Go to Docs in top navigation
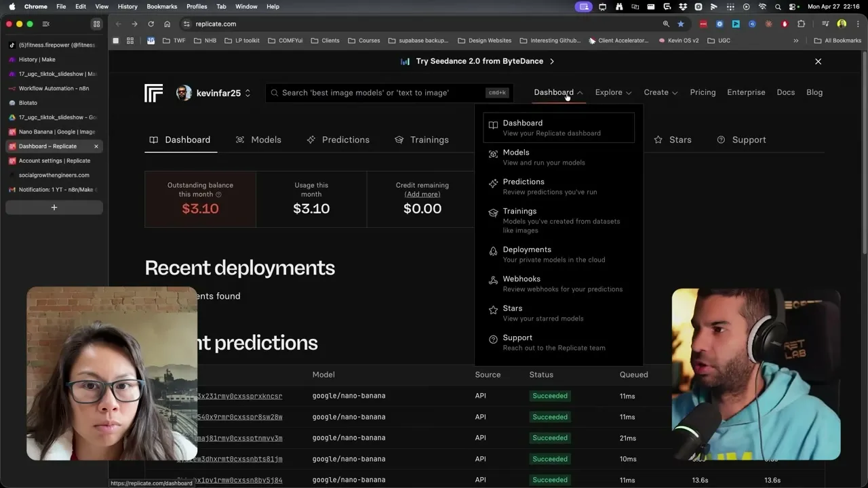 (x=785, y=93)
